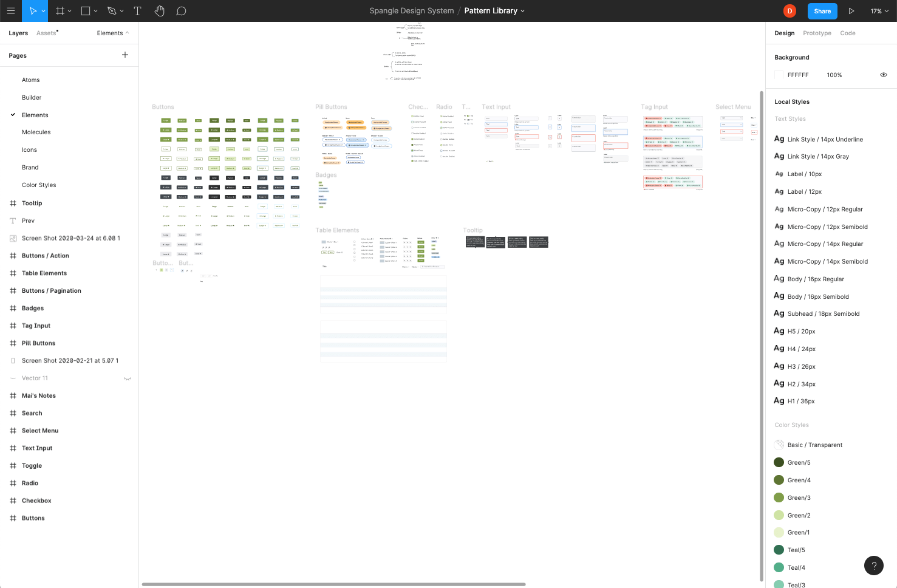Open the comment tool
This screenshot has height=588, width=897.
click(x=181, y=10)
